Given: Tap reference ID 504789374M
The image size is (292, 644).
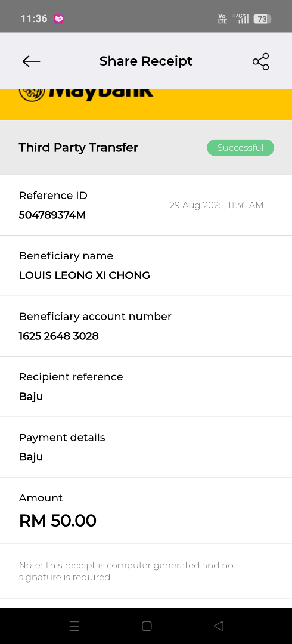Looking at the screenshot, I should pyautogui.click(x=52, y=215).
